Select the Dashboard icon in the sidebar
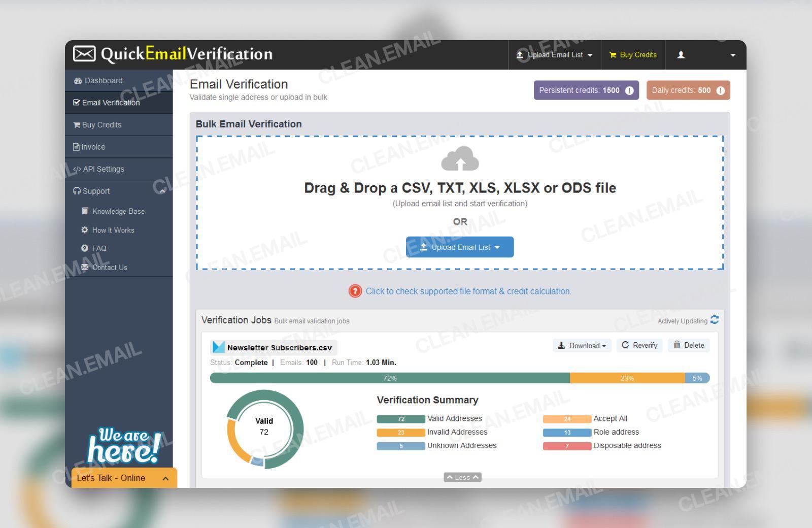The width and height of the screenshot is (812, 528). (x=77, y=80)
